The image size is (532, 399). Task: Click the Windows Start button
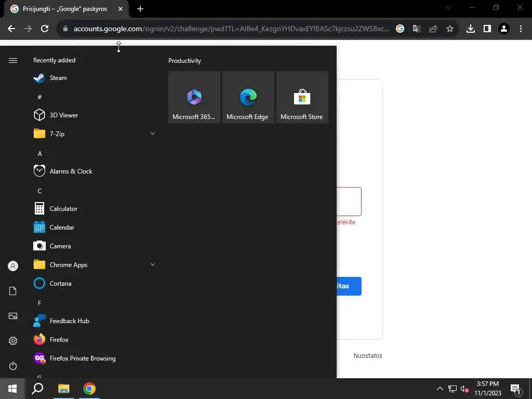pyautogui.click(x=12, y=389)
